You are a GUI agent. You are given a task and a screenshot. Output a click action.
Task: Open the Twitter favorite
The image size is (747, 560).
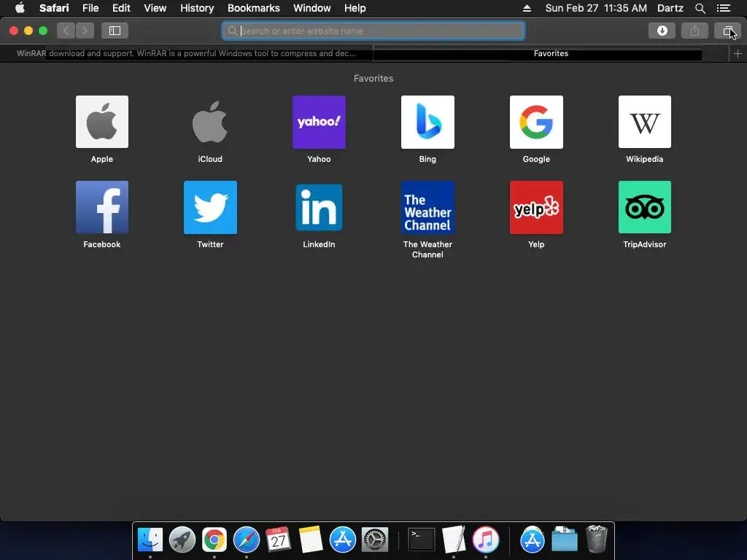(x=210, y=207)
